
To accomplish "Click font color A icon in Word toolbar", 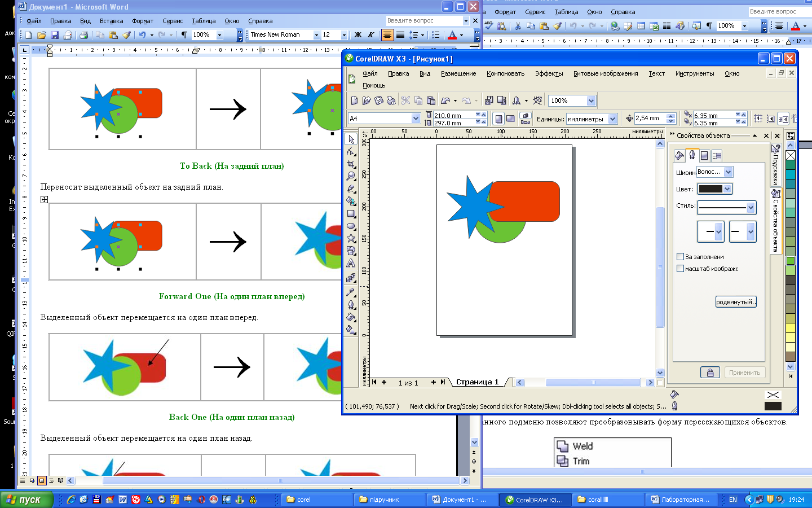I will click(x=452, y=35).
